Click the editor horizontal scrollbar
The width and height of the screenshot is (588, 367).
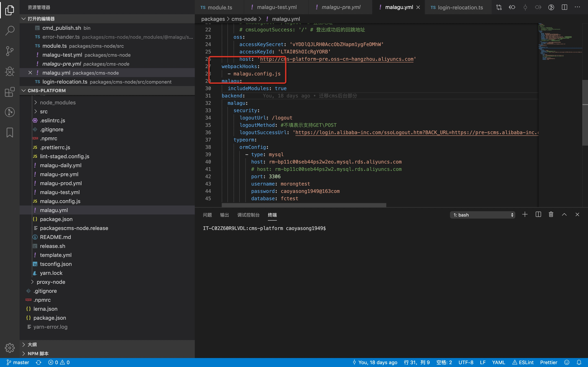coord(304,205)
